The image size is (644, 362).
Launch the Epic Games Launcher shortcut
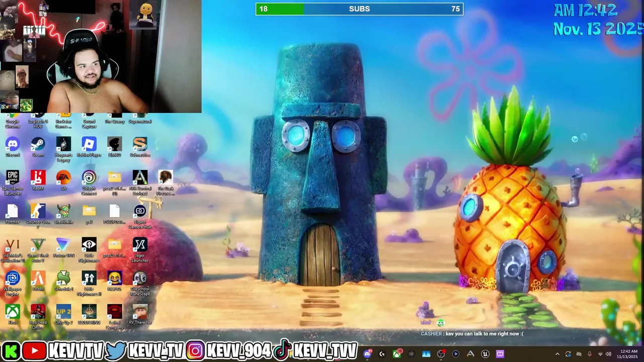[13, 183]
